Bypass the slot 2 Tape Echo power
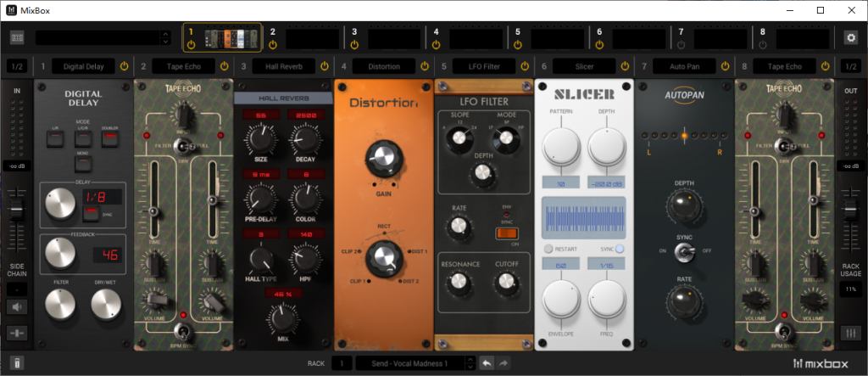Viewport: 868px width, 376px height. pos(224,66)
